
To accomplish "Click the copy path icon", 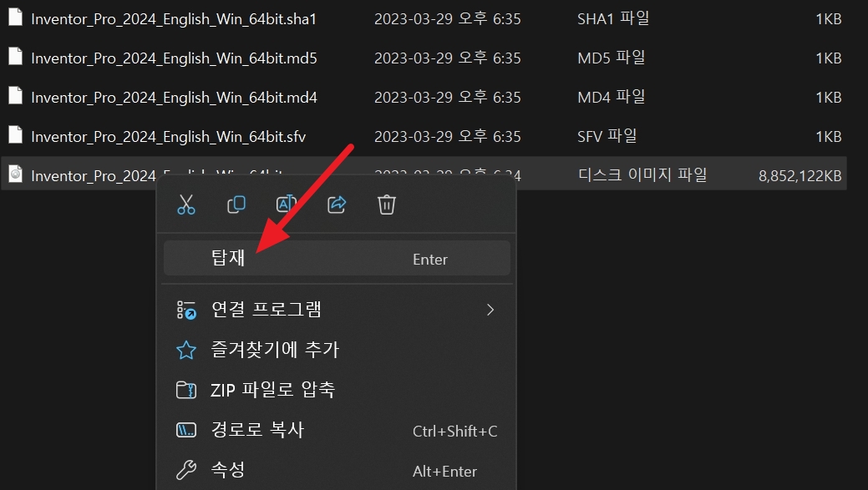I will (186, 430).
